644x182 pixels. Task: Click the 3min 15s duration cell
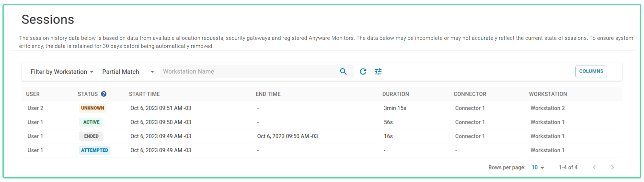point(395,108)
